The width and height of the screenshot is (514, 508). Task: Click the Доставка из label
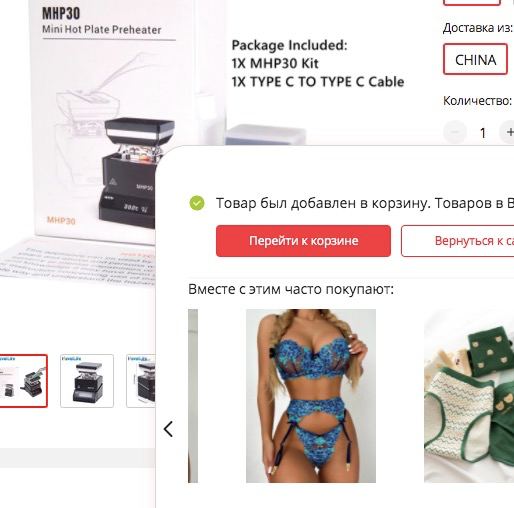pyautogui.click(x=478, y=28)
